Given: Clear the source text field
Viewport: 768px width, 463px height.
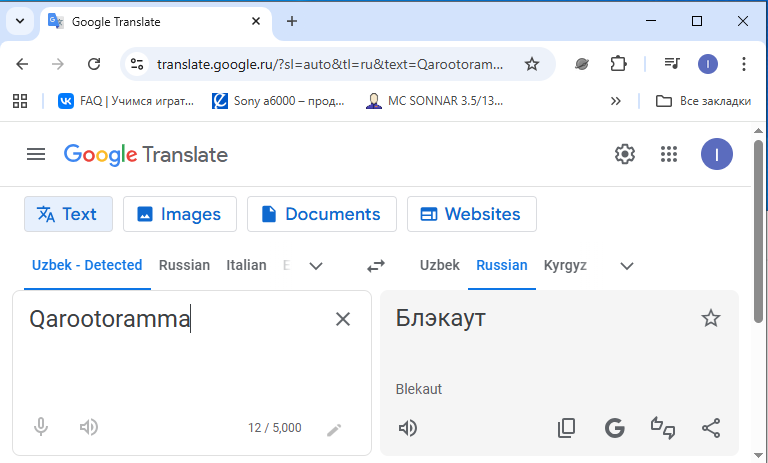Looking at the screenshot, I should (x=343, y=319).
